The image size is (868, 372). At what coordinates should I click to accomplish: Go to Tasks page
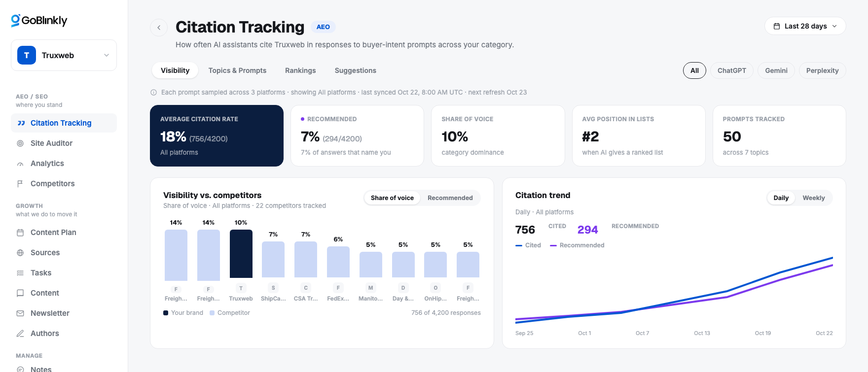click(64, 273)
